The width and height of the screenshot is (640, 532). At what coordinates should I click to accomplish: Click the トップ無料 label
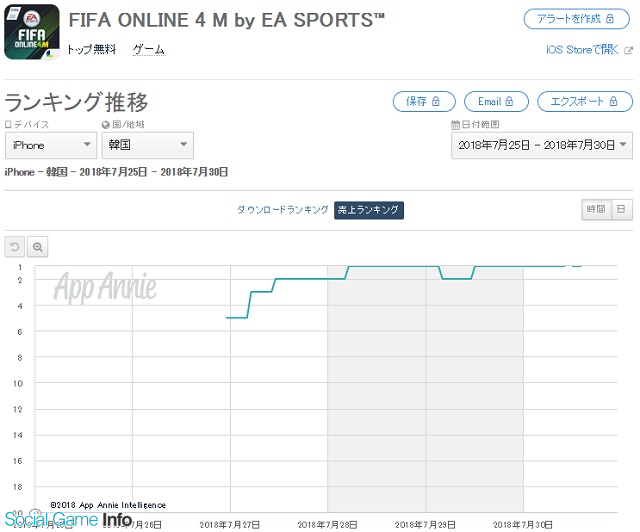(x=91, y=50)
